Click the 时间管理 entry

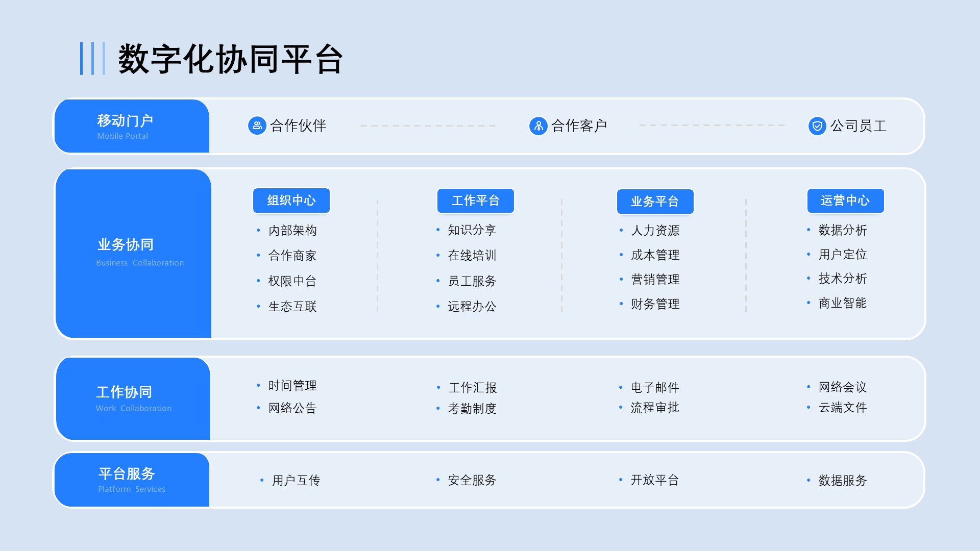(x=292, y=386)
